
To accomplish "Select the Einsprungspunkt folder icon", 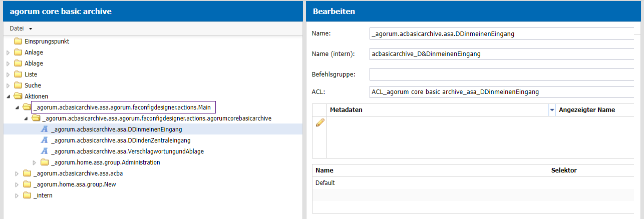I will click(18, 41).
